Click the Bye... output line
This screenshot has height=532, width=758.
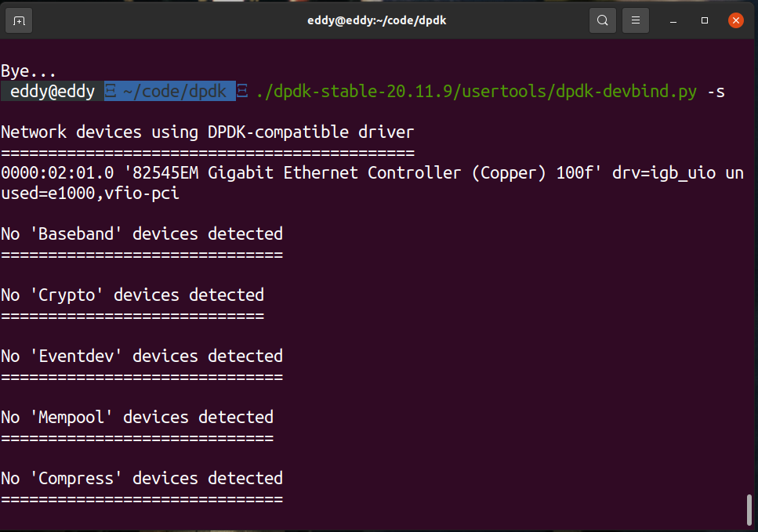click(x=29, y=71)
